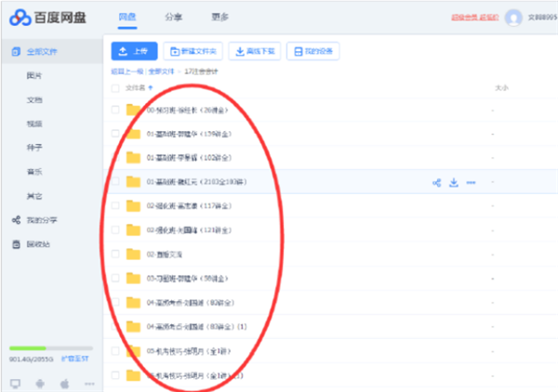
Task: Click the 新建文件夹 new folder button
Action: coord(193,51)
